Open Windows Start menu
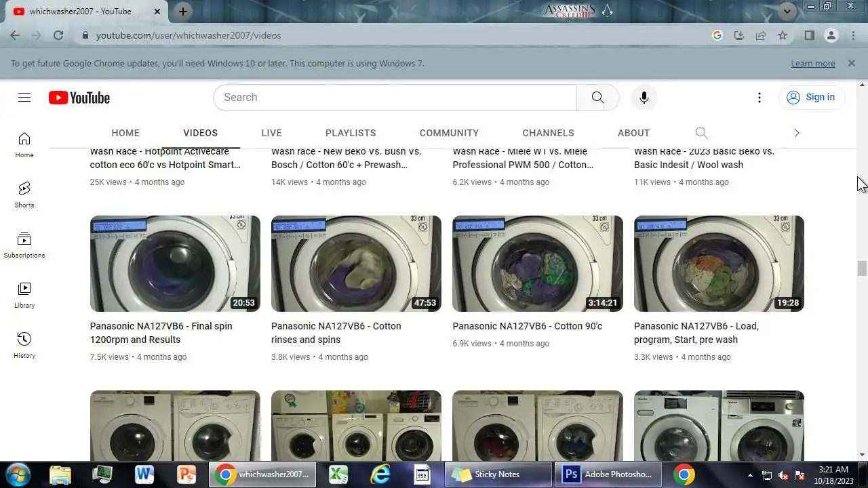Screen dimensions: 868x488 click(18, 474)
